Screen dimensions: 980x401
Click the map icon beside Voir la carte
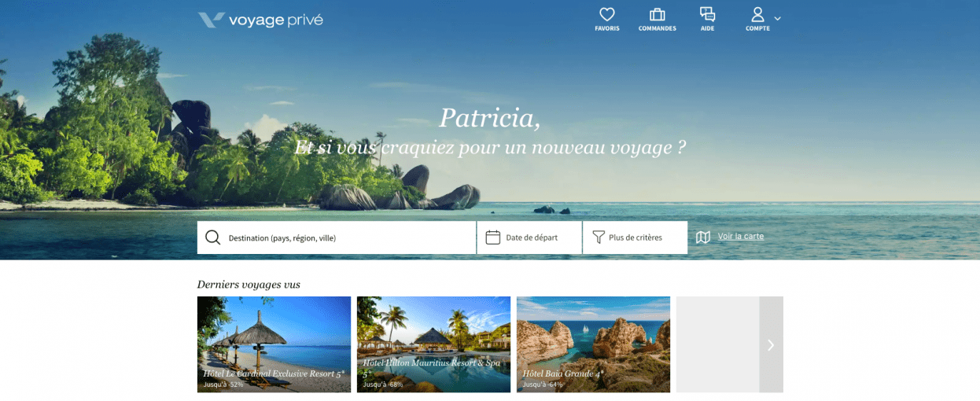coord(703,237)
